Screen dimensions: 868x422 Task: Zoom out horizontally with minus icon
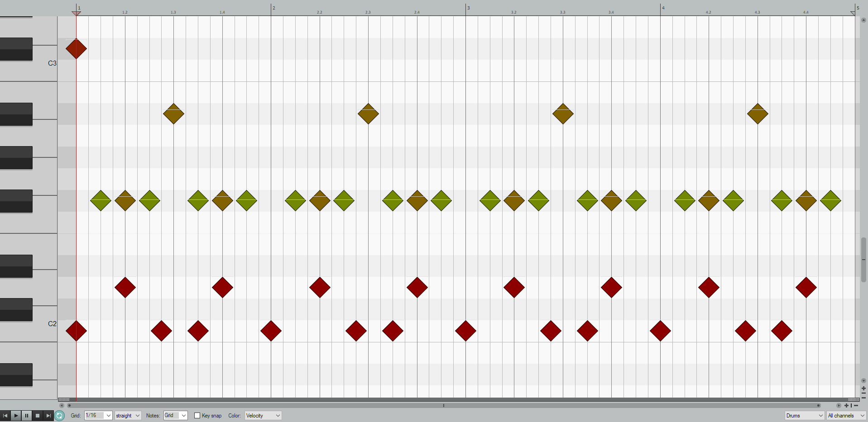point(856,406)
